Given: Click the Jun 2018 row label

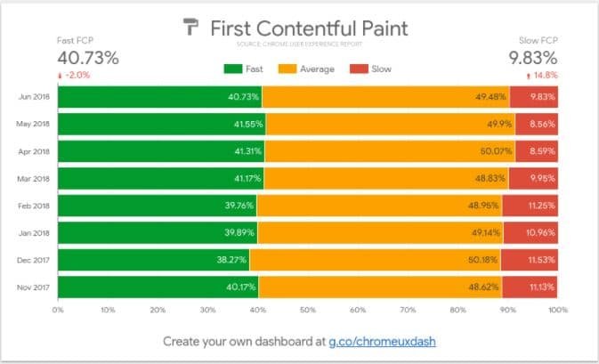Looking at the screenshot, I should [x=36, y=97].
